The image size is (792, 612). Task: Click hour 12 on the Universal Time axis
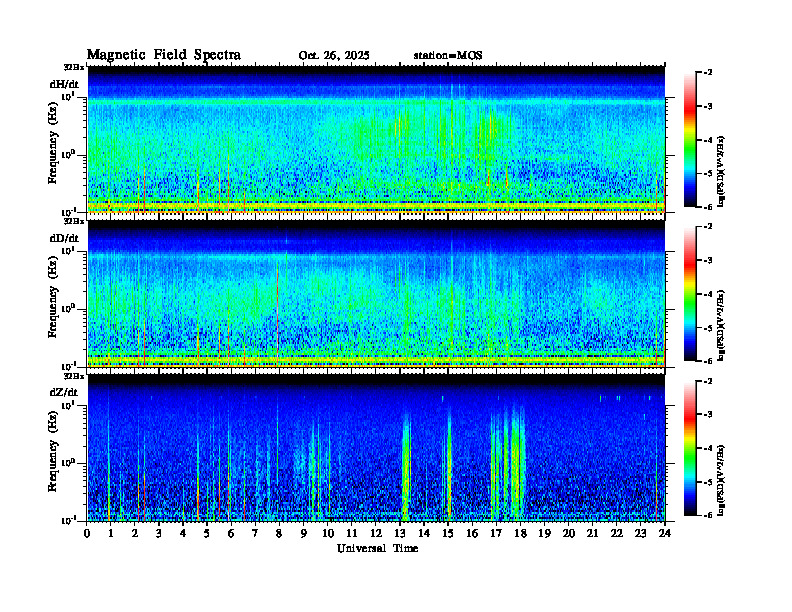[x=376, y=534]
